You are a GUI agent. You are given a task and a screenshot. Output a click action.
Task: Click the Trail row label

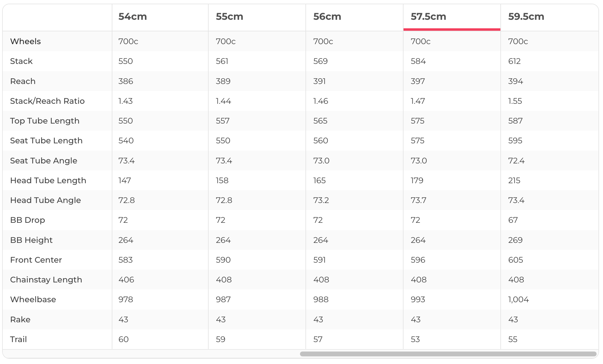pos(18,339)
